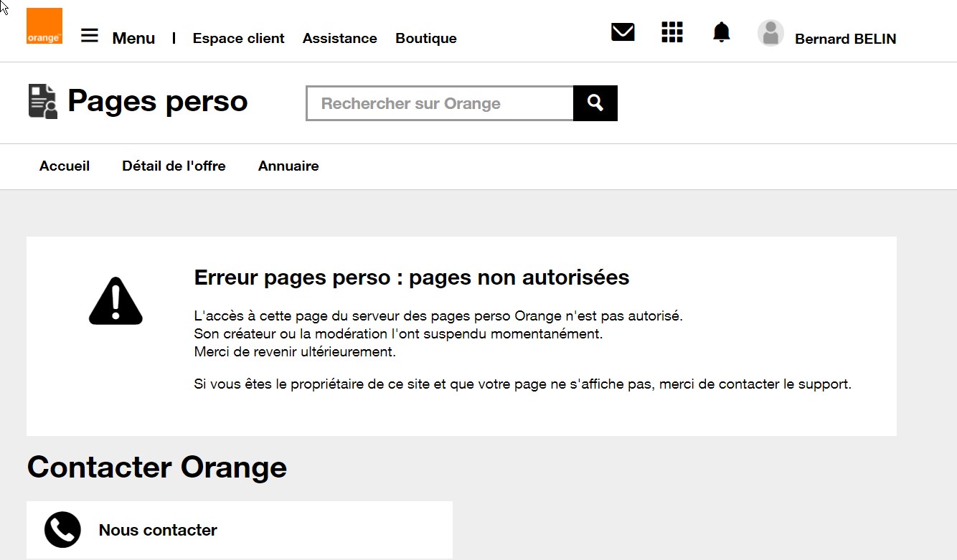The width and height of the screenshot is (957, 560).
Task: Open the Assistance menu item
Action: (x=340, y=38)
